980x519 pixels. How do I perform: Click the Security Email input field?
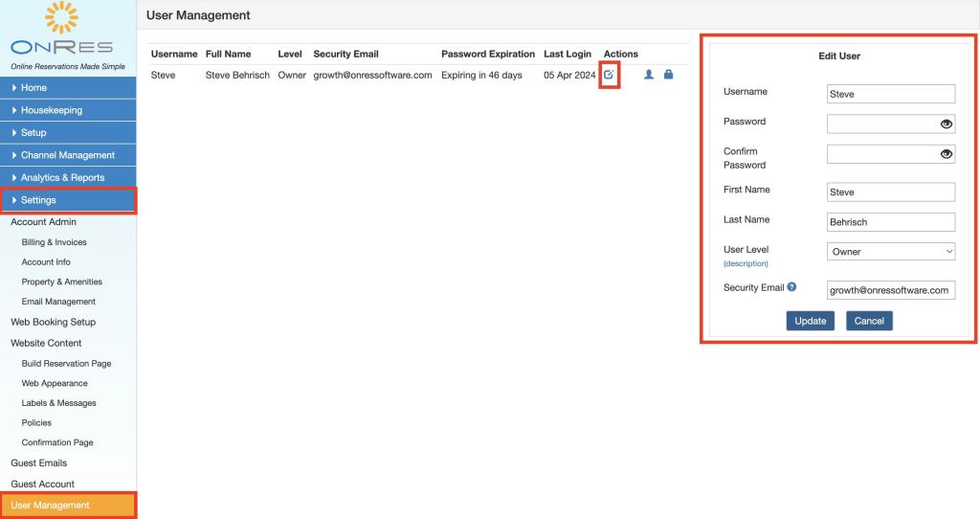(x=891, y=290)
